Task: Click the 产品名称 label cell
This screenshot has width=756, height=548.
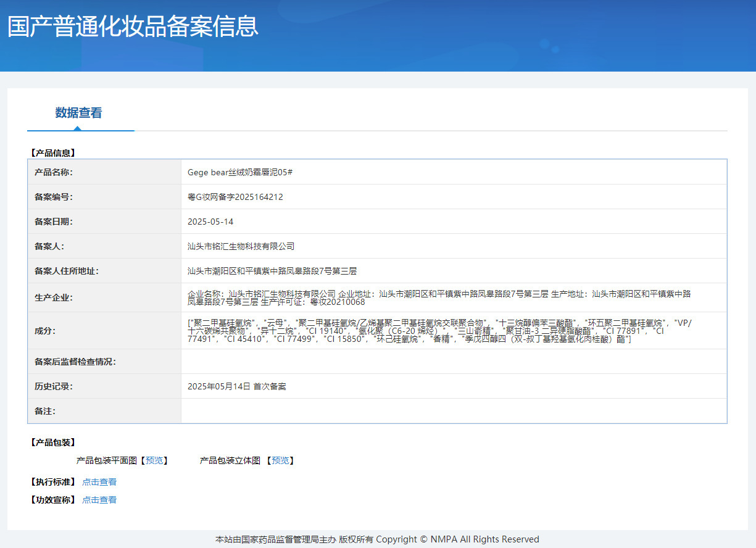Action: (104, 172)
